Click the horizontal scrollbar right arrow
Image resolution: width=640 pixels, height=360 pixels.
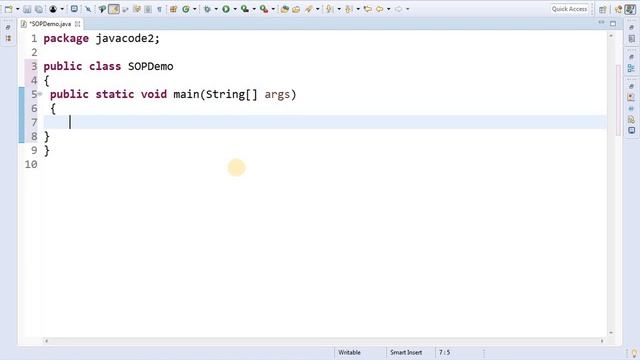[602, 341]
